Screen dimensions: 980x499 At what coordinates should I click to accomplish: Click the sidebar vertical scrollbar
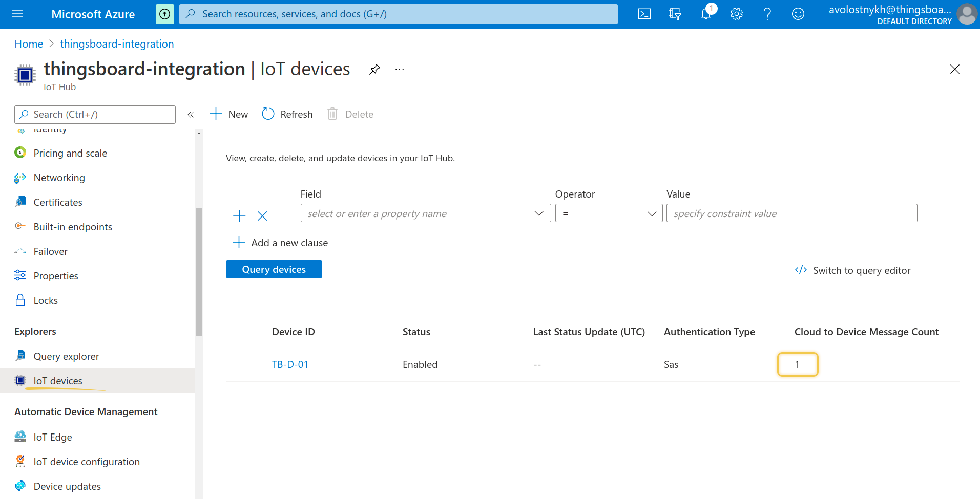[x=199, y=271]
